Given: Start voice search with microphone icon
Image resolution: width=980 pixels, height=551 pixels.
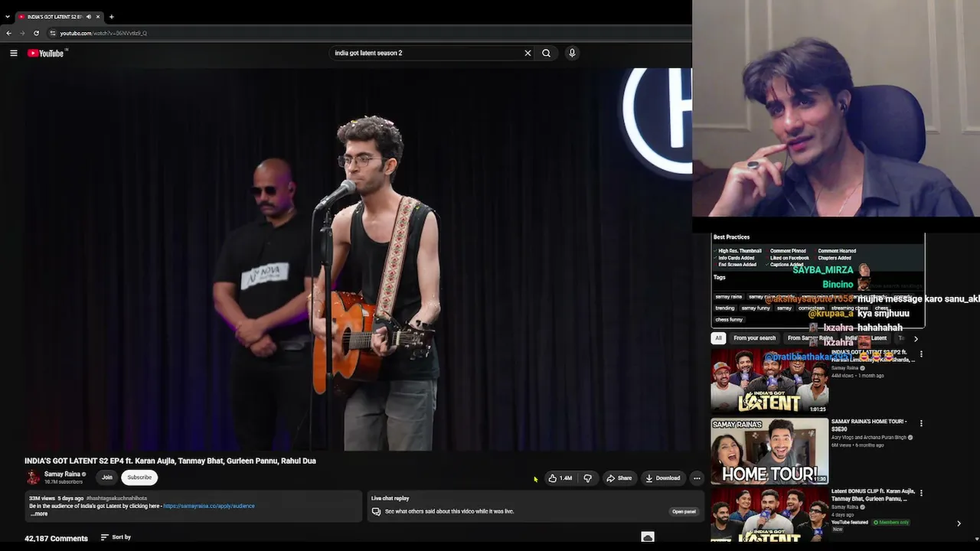Looking at the screenshot, I should 572,53.
